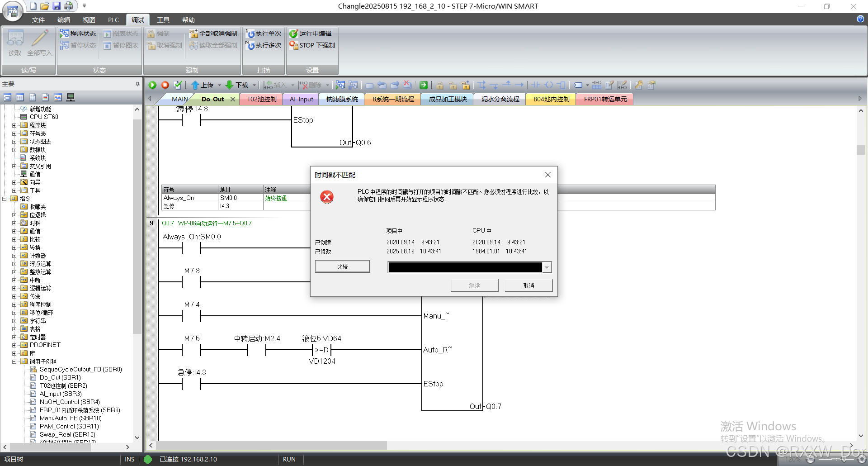Click the Compile checkmark toolbar icon

tap(178, 85)
